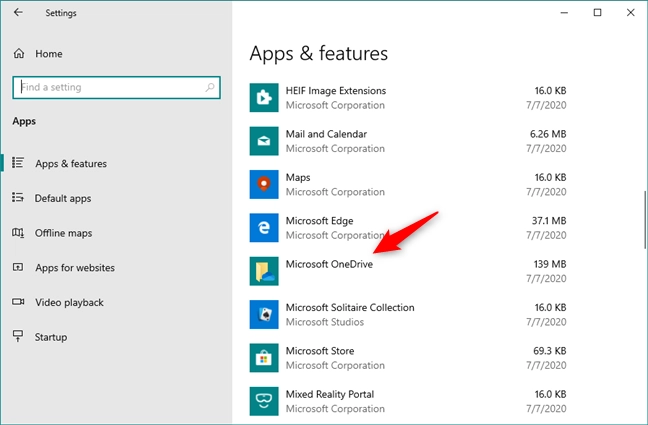Click the 37.1 MB size of Edge
The image size is (648, 425).
point(549,221)
